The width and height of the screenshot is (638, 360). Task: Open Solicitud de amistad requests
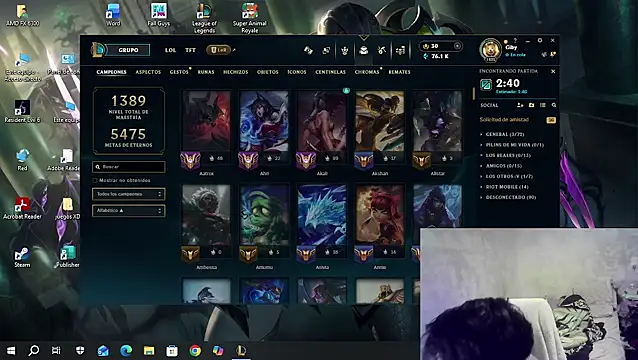click(x=504, y=120)
